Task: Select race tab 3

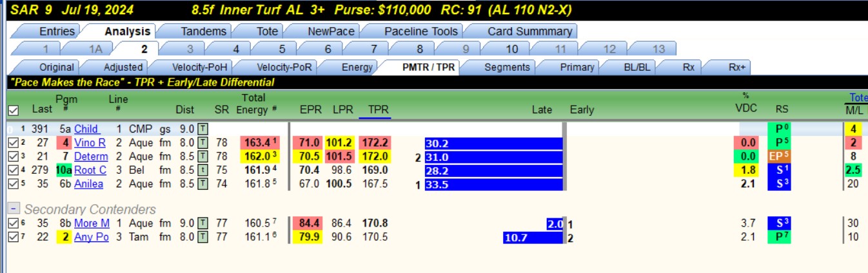Action: pos(190,49)
